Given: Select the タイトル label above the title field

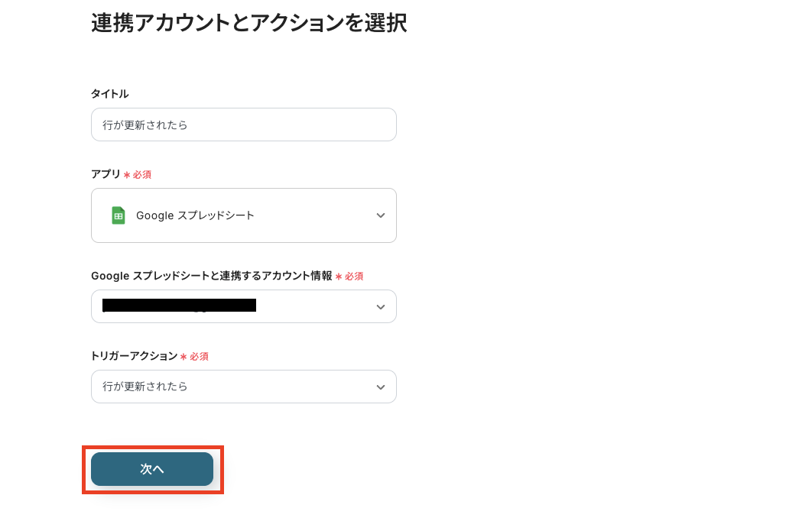Looking at the screenshot, I should click(109, 93).
